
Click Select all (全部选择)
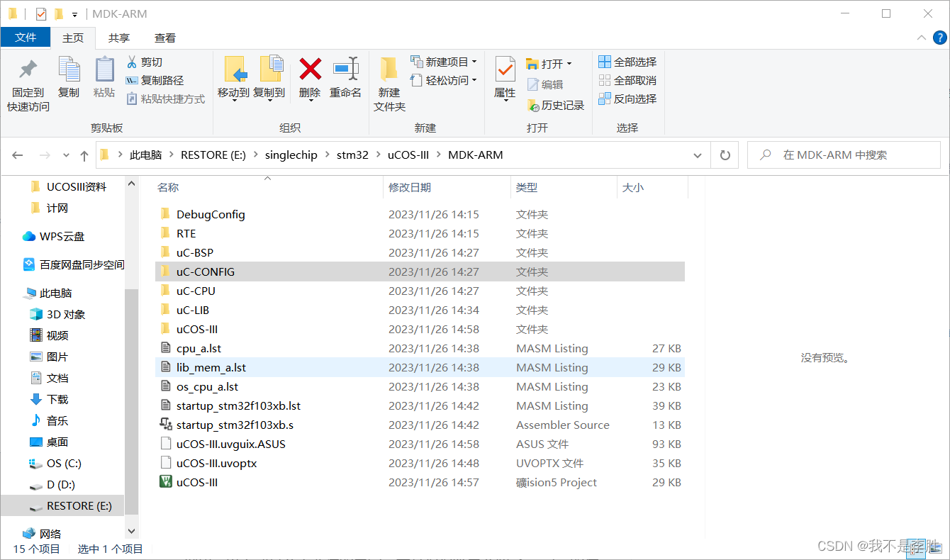(627, 62)
